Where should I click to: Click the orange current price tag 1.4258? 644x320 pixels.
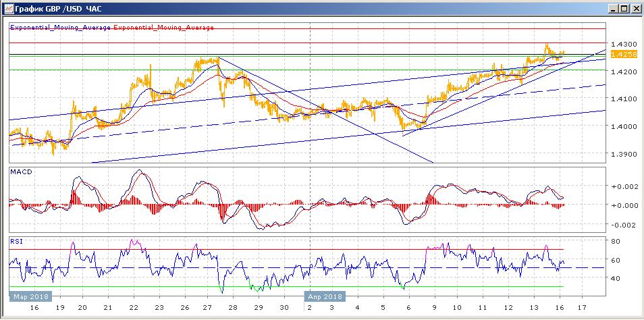(x=624, y=54)
